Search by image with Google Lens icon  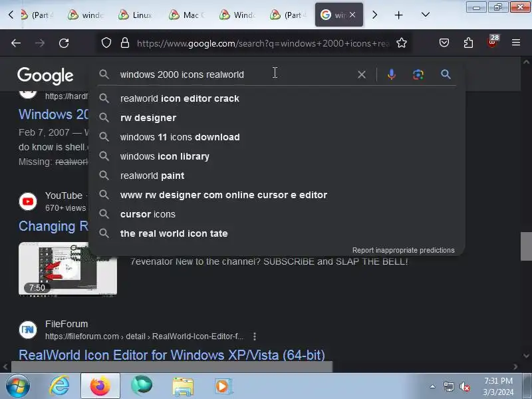tap(418, 74)
